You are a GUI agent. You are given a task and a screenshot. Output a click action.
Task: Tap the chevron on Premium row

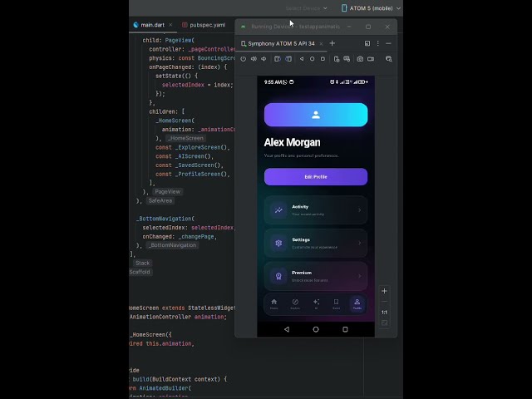tap(360, 276)
